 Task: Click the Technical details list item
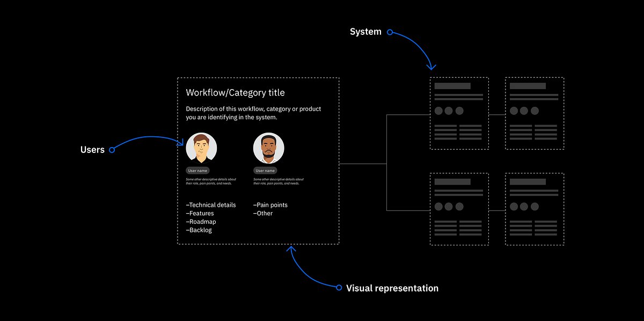[210, 205]
